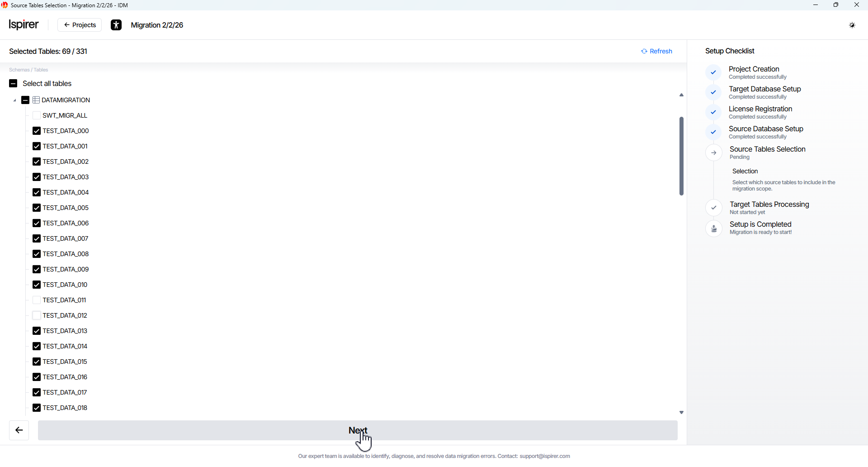Click Setup is Completed step icon

coord(714,229)
